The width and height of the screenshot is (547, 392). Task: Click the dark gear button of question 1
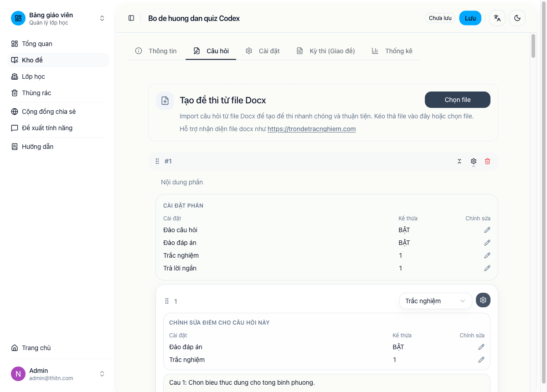pos(483,300)
